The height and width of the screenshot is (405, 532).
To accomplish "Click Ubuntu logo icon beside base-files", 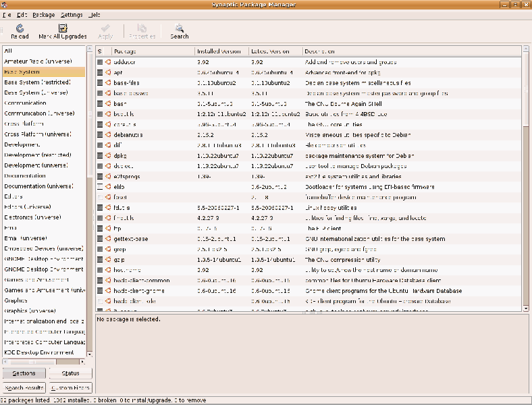I will pos(108,83).
